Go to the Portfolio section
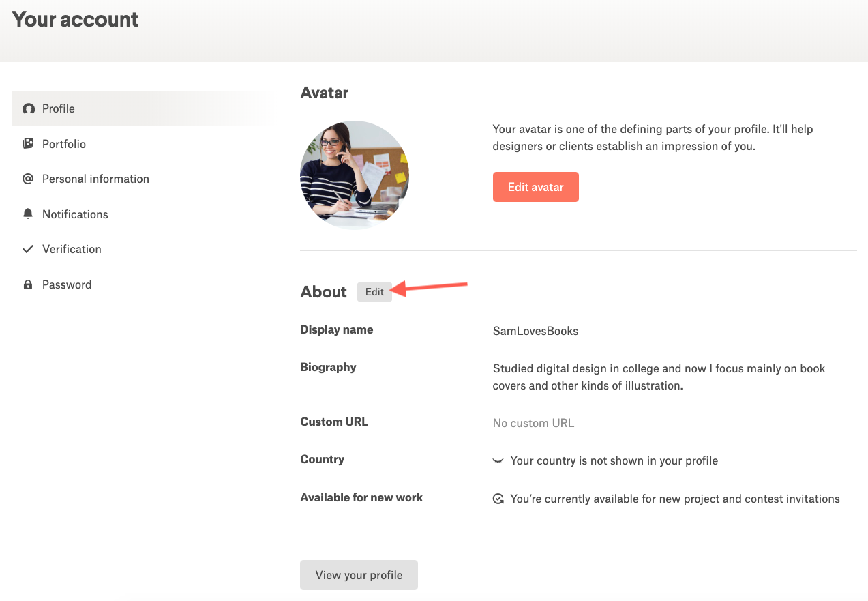 (64, 144)
